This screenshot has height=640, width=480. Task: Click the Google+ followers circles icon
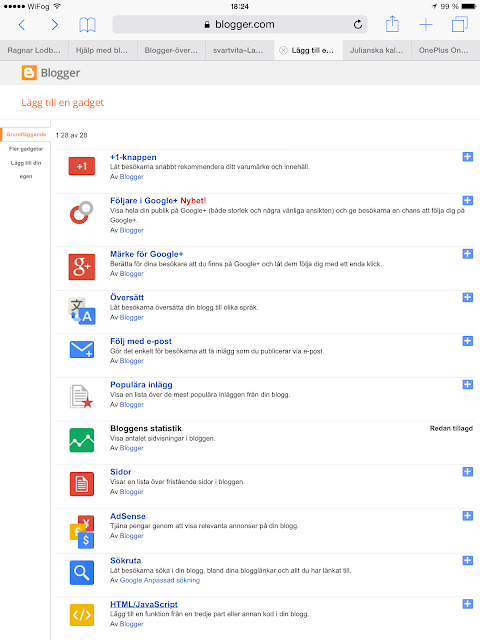[x=82, y=212]
